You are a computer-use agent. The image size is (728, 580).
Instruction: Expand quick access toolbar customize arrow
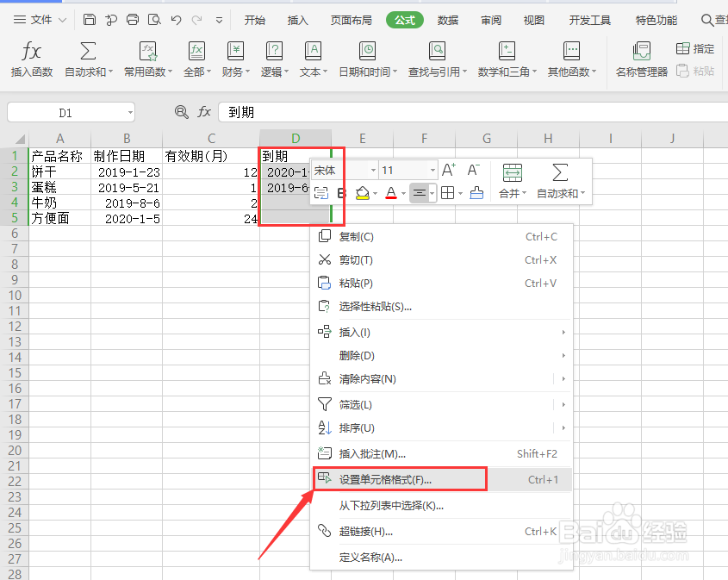pos(219,20)
